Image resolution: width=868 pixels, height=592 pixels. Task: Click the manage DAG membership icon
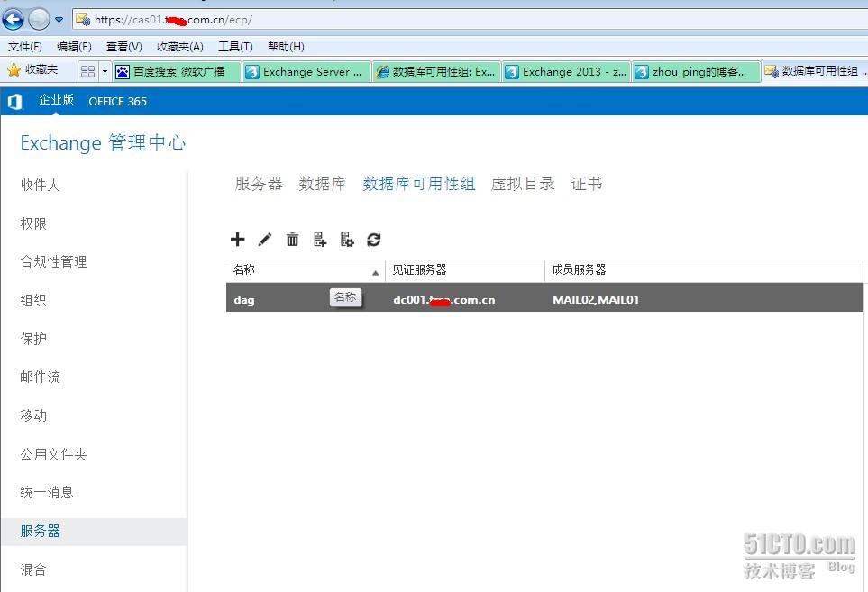click(319, 240)
